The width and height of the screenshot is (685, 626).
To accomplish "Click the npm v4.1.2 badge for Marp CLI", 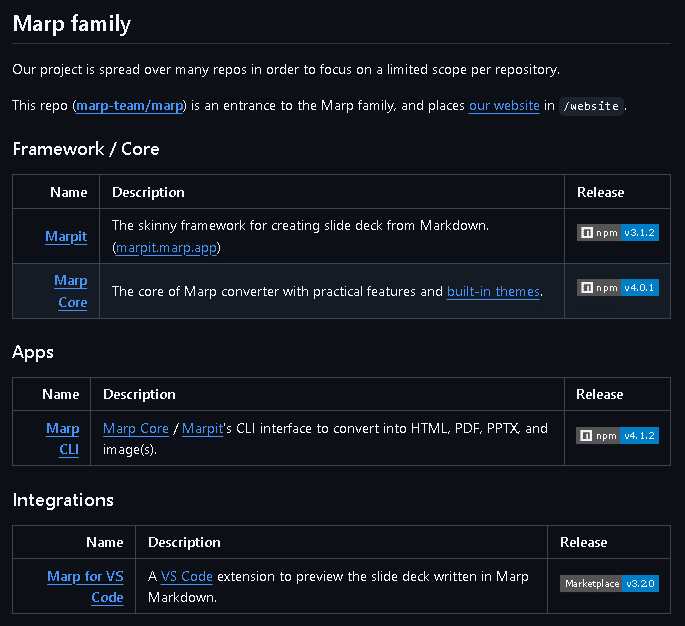I will click(618, 436).
